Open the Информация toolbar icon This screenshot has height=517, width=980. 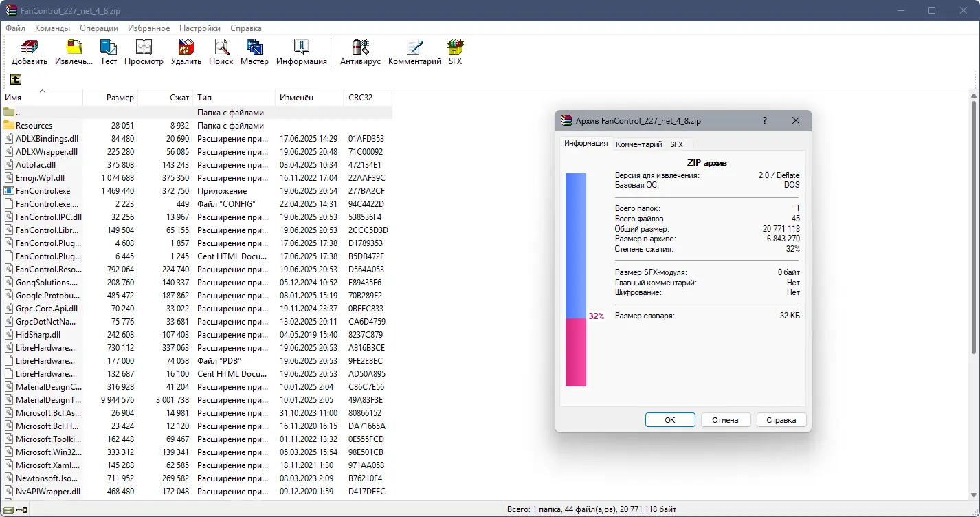tap(302, 52)
